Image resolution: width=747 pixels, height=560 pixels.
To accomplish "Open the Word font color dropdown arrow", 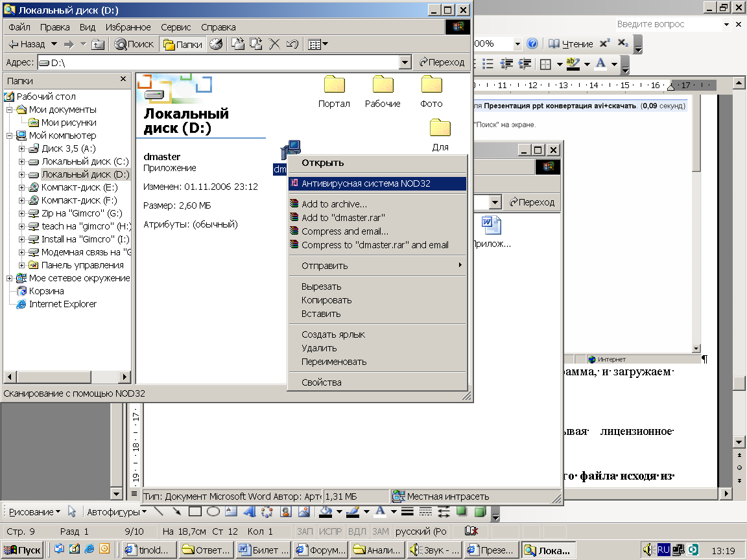I will click(614, 64).
